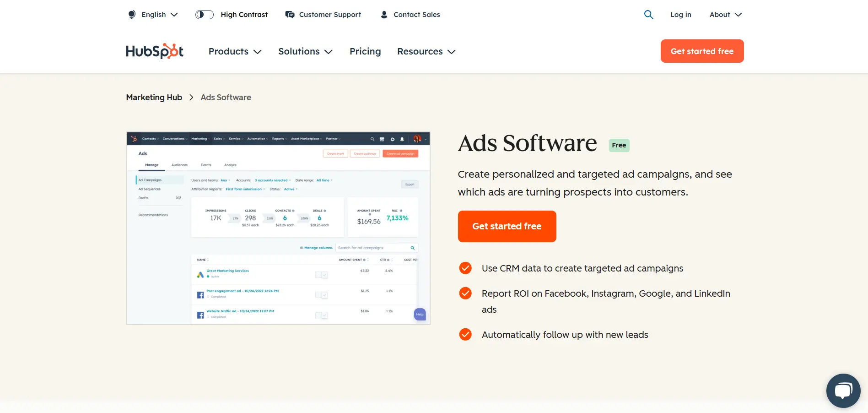Go to the Pricing page
The width and height of the screenshot is (868, 413).
(x=365, y=51)
